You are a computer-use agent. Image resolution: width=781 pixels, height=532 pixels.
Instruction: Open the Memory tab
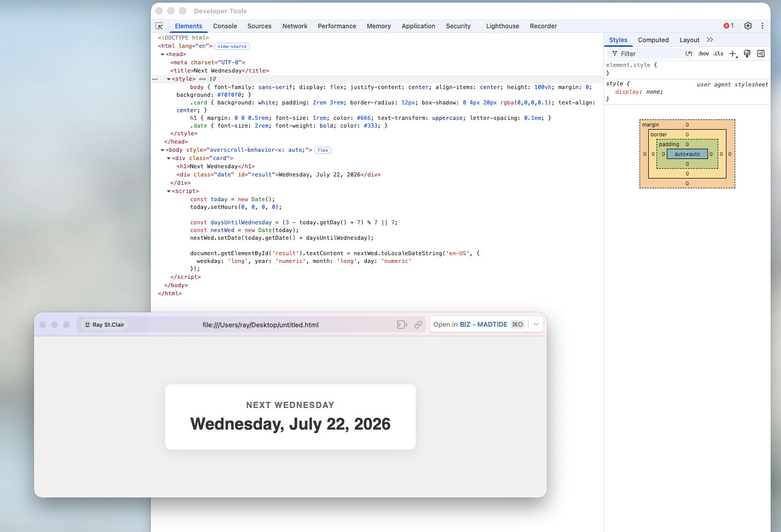(379, 26)
